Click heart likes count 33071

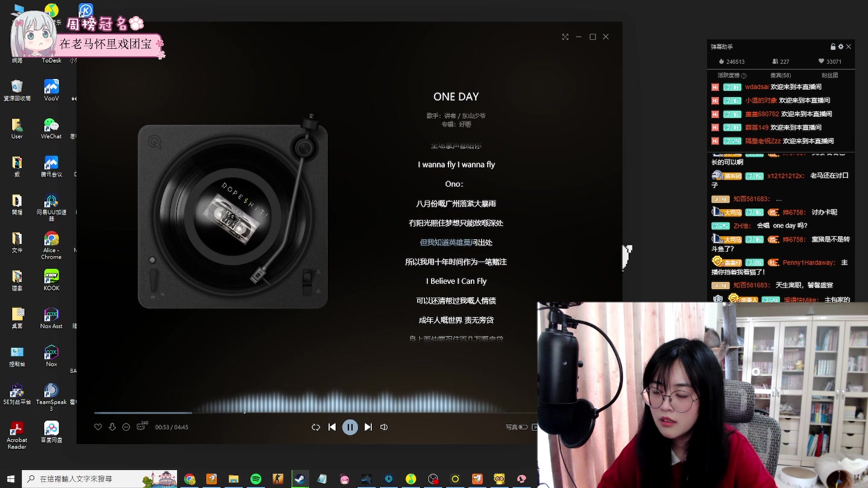pyautogui.click(x=830, y=61)
